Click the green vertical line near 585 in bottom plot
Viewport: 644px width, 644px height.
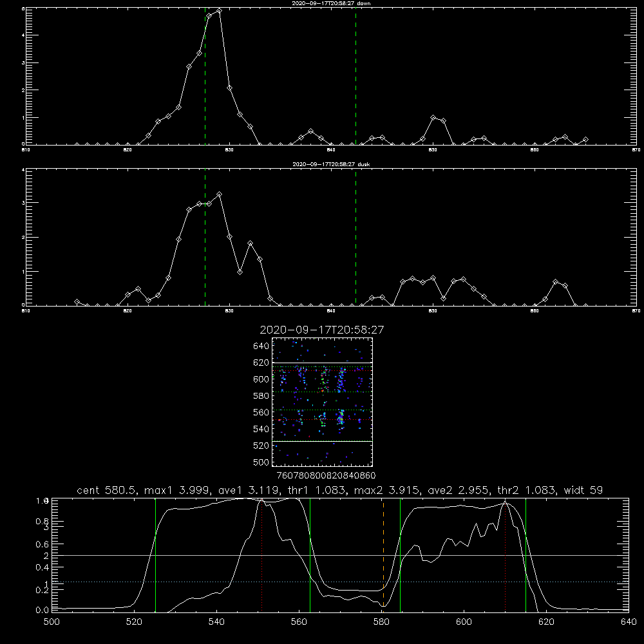pyautogui.click(x=400, y=555)
